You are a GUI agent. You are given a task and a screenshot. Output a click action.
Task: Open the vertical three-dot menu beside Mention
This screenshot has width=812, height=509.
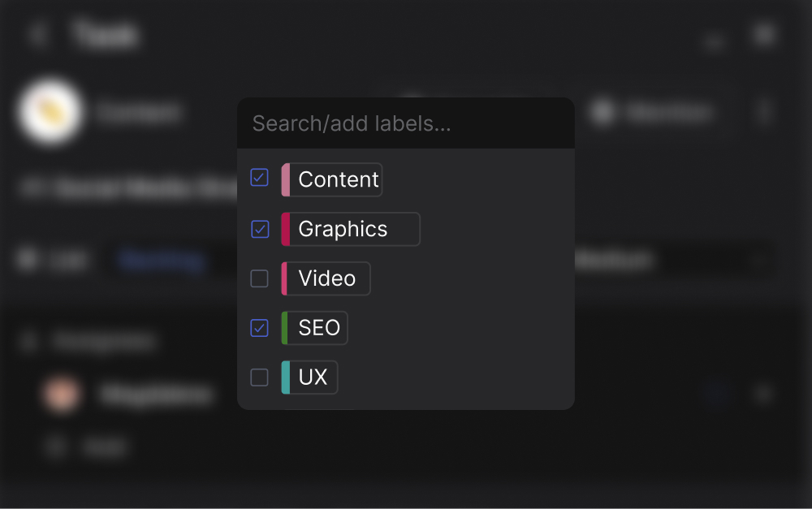(x=763, y=112)
